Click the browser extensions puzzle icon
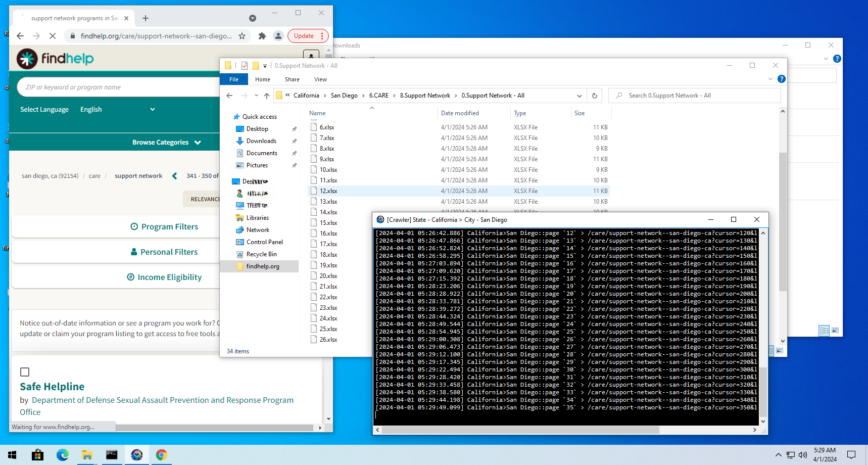Viewport: 868px width, 465px height. coord(262,36)
